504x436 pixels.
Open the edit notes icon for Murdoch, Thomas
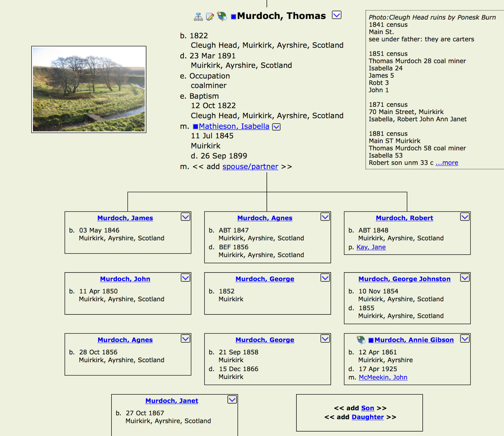tap(209, 16)
